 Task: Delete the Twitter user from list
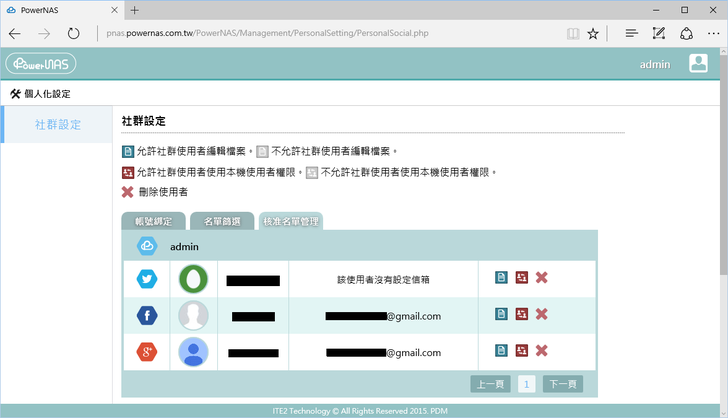pyautogui.click(x=542, y=278)
